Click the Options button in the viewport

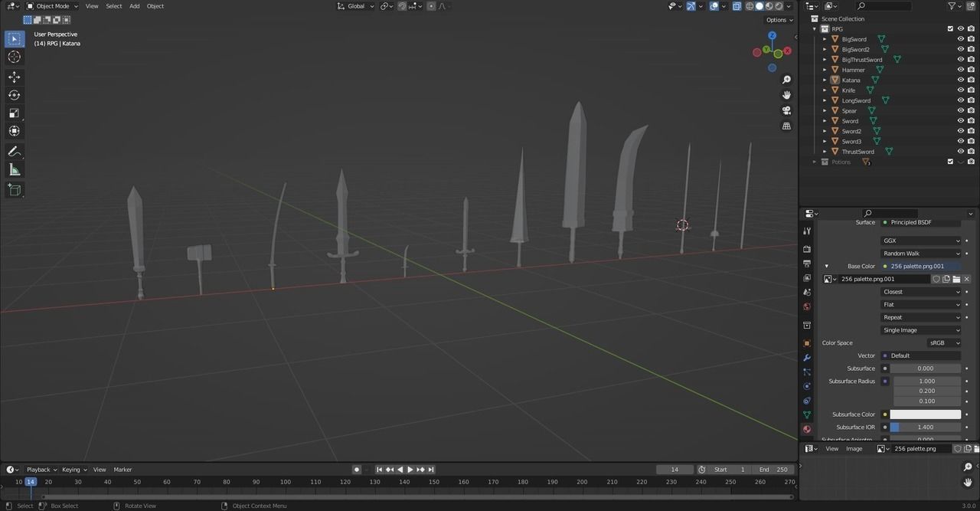pyautogui.click(x=776, y=19)
